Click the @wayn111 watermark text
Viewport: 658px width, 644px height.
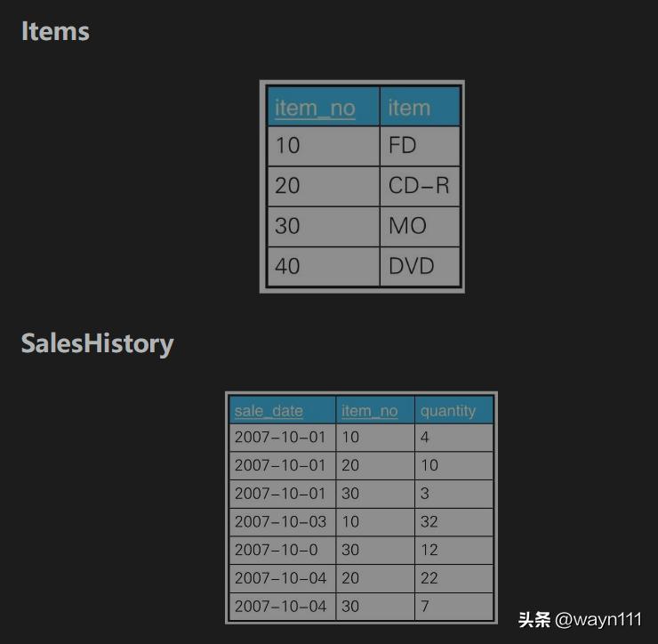tap(598, 620)
